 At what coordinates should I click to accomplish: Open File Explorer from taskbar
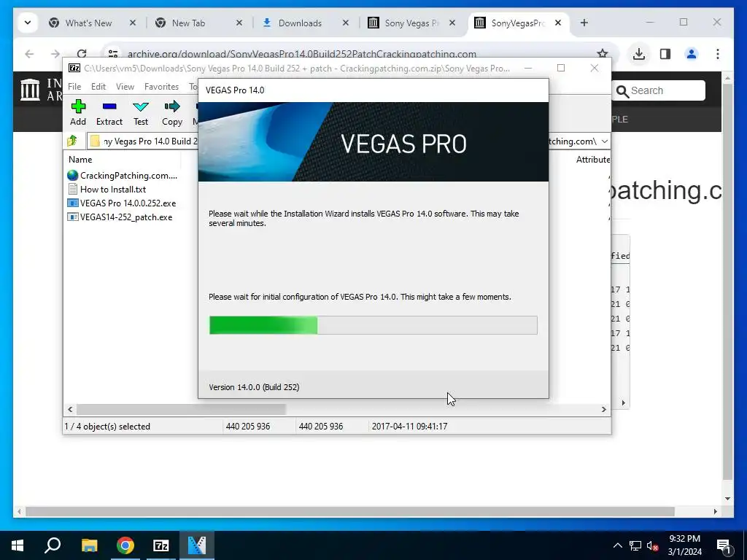click(89, 545)
